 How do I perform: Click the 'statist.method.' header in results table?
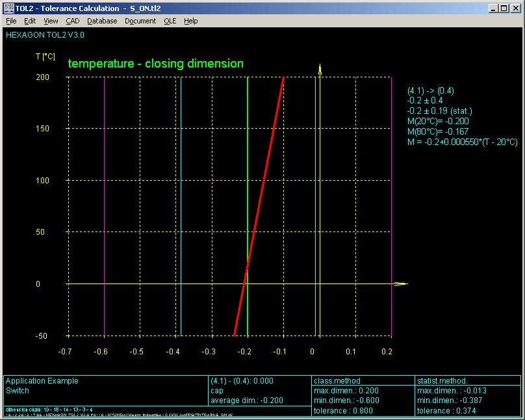(442, 381)
